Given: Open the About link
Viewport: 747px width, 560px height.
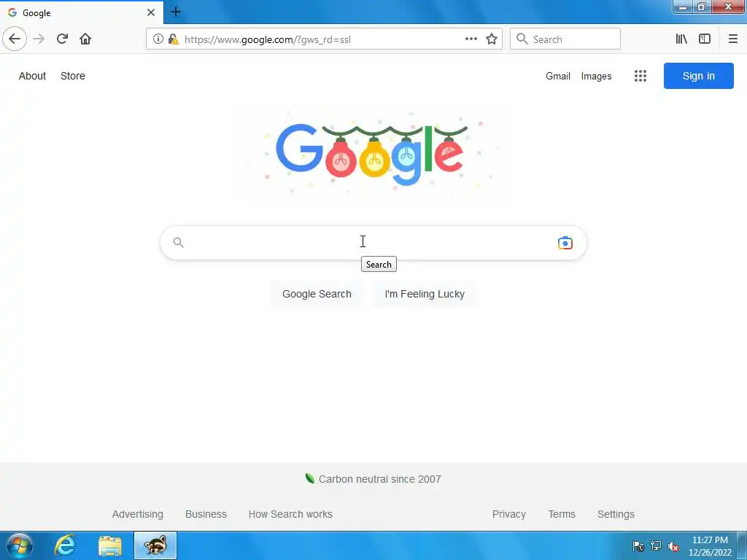Looking at the screenshot, I should click(32, 76).
